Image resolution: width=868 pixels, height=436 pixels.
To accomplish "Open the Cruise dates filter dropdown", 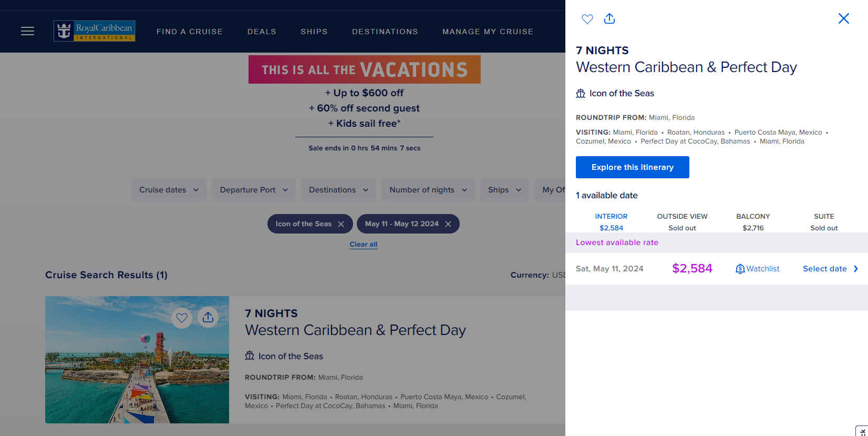I will pos(168,190).
